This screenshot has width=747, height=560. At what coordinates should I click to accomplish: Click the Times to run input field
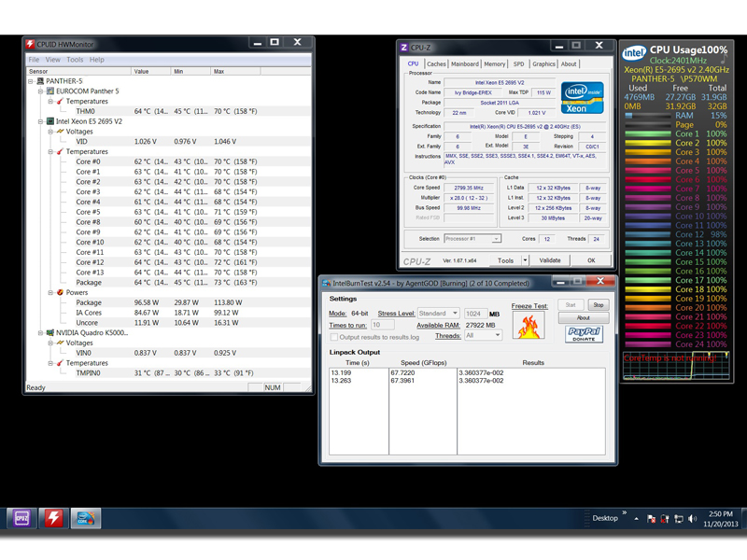click(382, 325)
